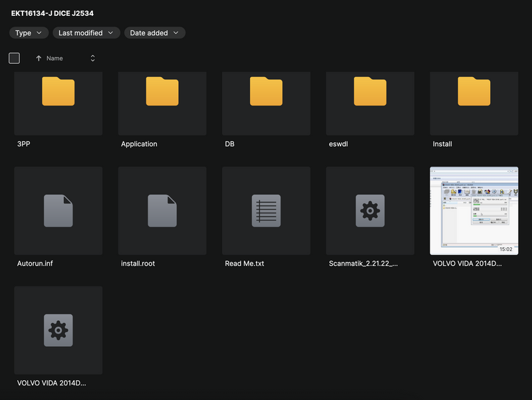Click the Read Me.txt file name
532x400 pixels.
point(245,264)
